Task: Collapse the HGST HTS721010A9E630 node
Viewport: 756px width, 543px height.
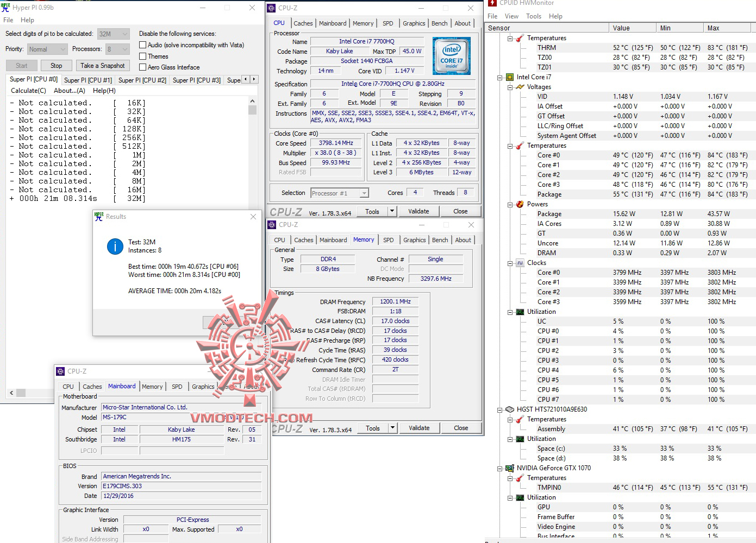Action: click(x=499, y=409)
